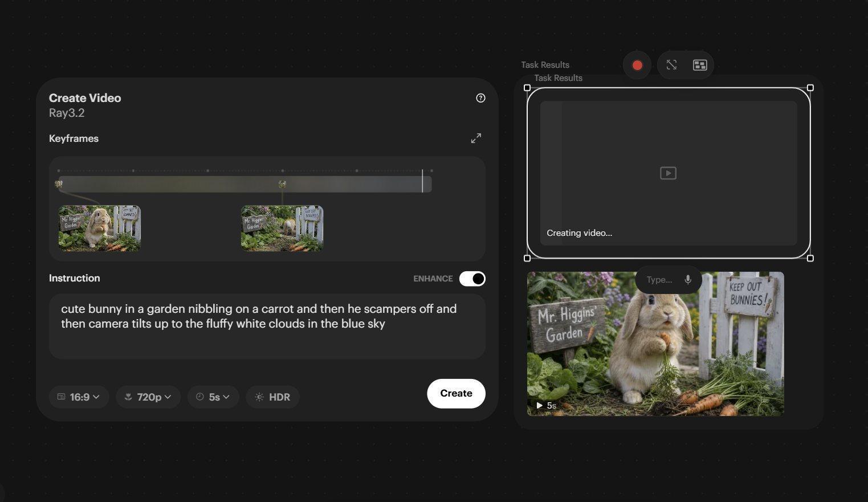Click the microphone icon in the Type box
868x502 pixels.
pos(688,280)
